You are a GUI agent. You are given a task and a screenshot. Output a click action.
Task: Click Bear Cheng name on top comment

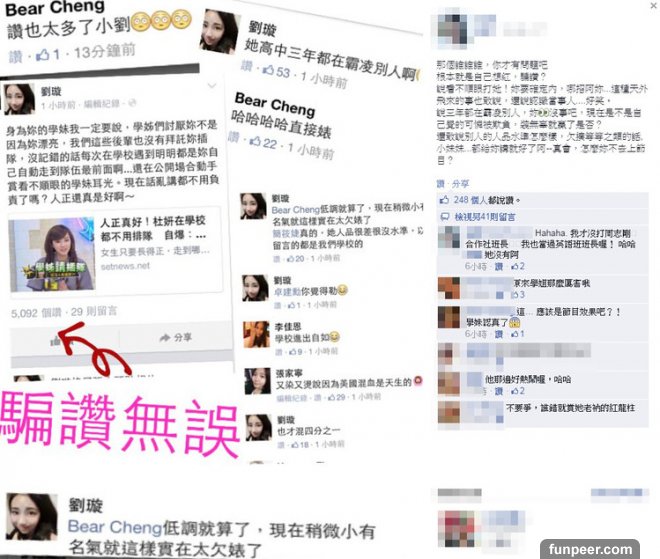click(55, 8)
